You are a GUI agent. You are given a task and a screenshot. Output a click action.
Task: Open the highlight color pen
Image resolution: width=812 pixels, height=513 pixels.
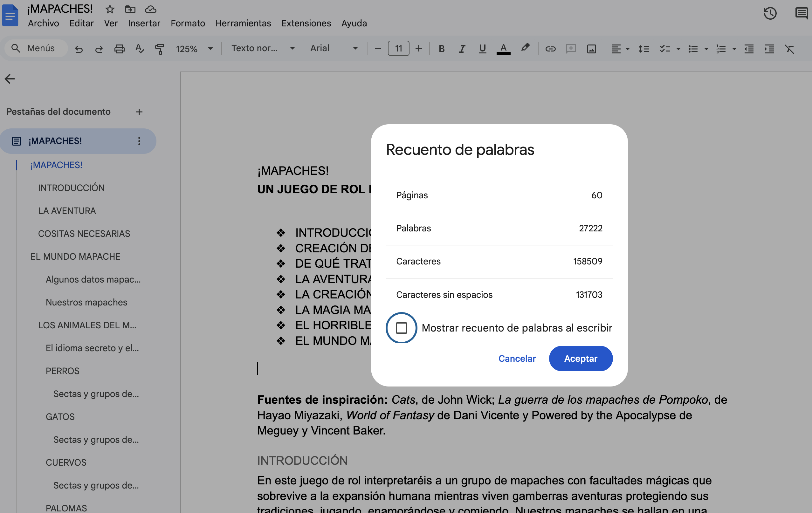[x=525, y=48]
